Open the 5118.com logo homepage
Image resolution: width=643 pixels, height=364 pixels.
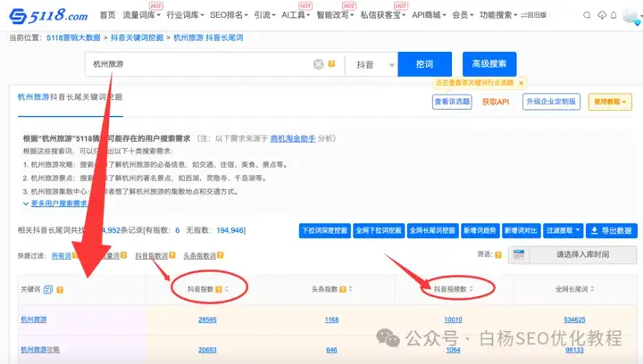click(x=48, y=15)
